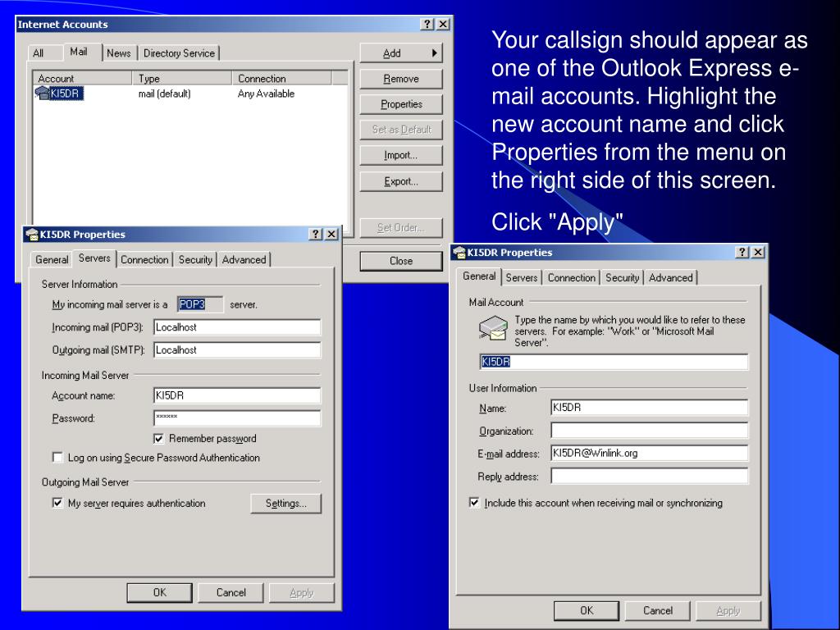This screenshot has width=840, height=630.
Task: Click the KI5DR mail account icon in list
Action: pos(42,94)
